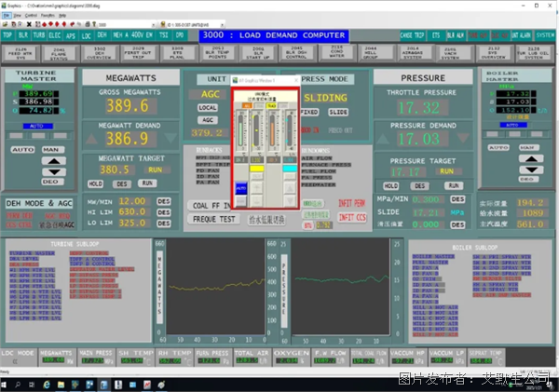This screenshot has width=559, height=392.
Task: Click the cyan swatch in the popup
Action: [290, 169]
